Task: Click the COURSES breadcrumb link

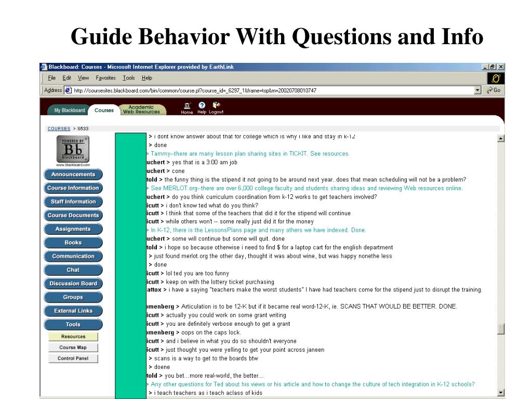Action: click(59, 129)
